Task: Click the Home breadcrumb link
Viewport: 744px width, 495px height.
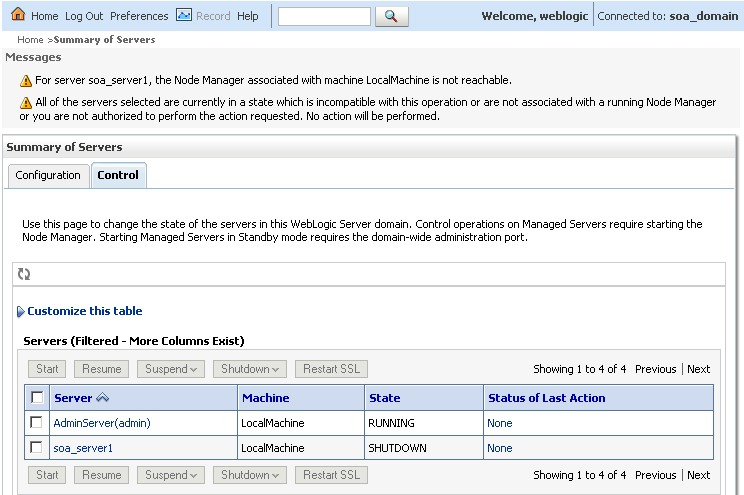Action: click(x=30, y=40)
